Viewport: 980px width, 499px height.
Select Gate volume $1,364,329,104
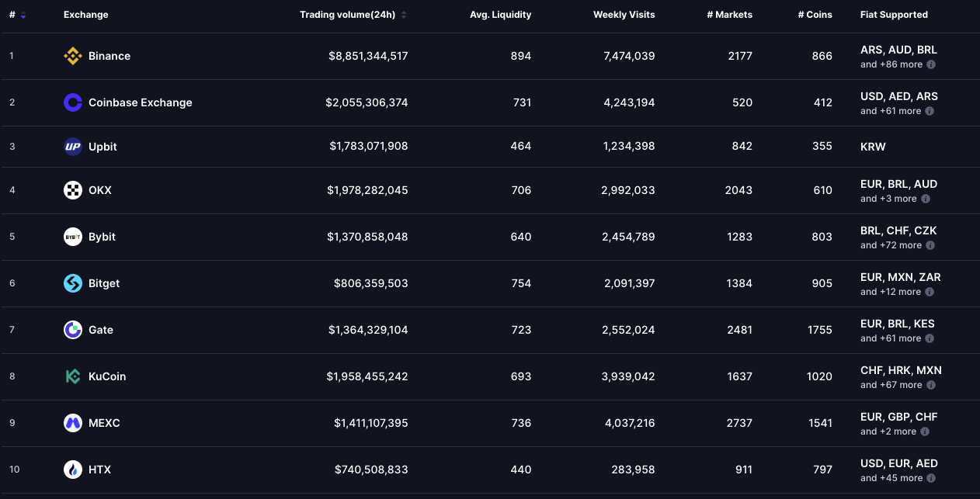tap(368, 330)
